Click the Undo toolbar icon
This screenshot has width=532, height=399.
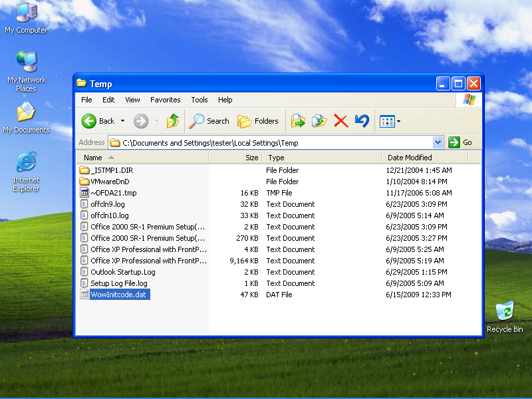362,121
